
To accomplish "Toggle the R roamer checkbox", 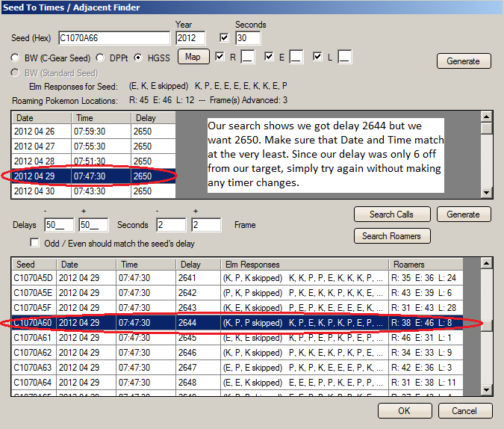I will tap(220, 57).
